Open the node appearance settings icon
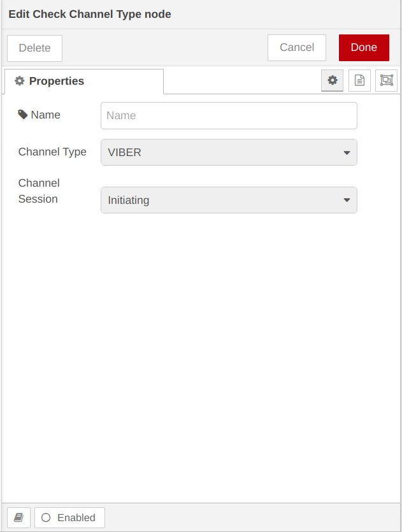The height and width of the screenshot is (532, 402). [386, 80]
